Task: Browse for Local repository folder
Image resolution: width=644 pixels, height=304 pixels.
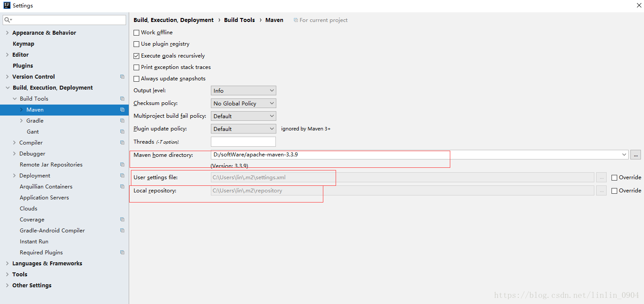Action: tap(601, 191)
